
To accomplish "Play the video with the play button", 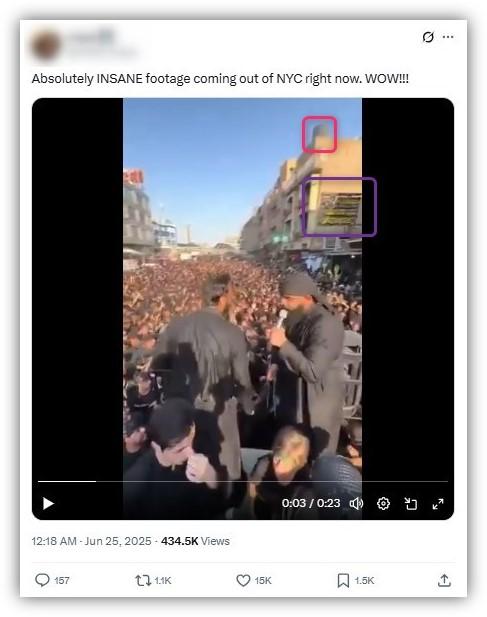I will 48,503.
